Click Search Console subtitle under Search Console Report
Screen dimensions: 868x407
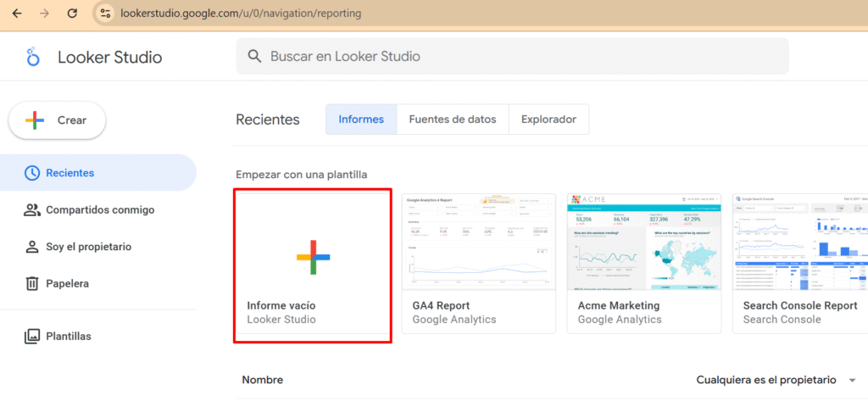click(782, 320)
